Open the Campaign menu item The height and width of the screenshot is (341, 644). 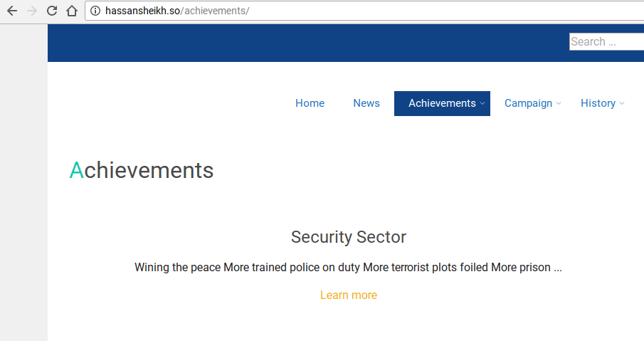(x=528, y=103)
